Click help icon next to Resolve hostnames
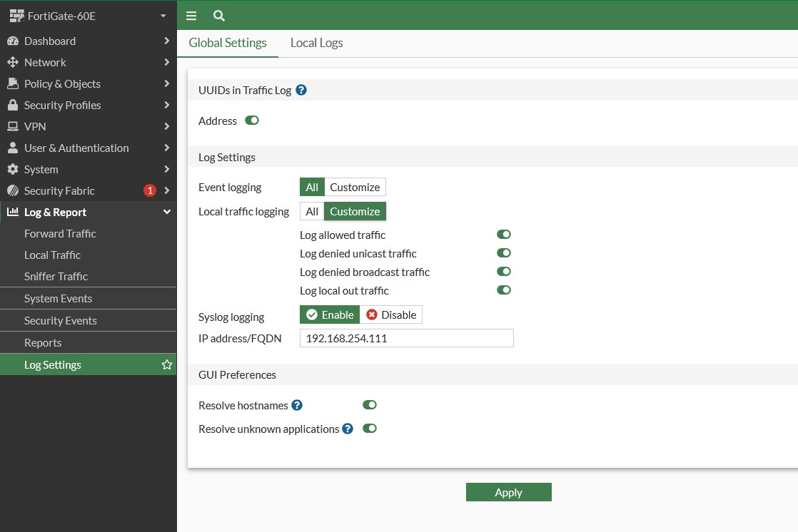 [x=297, y=405]
